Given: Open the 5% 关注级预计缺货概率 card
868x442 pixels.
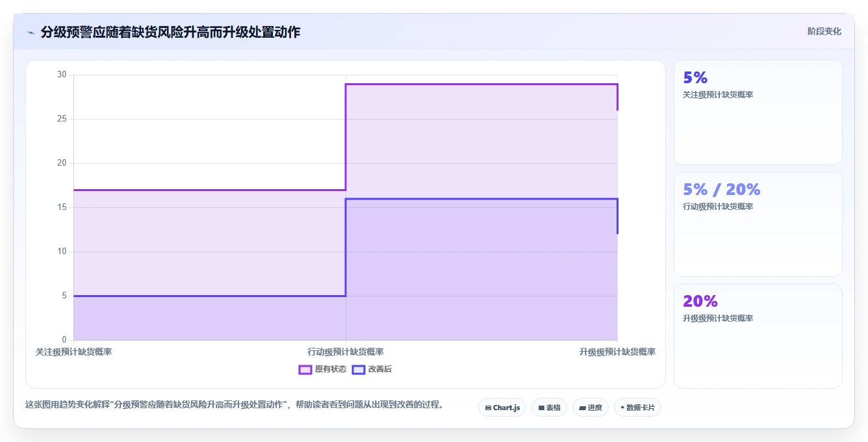Looking at the screenshot, I should pos(758,112).
